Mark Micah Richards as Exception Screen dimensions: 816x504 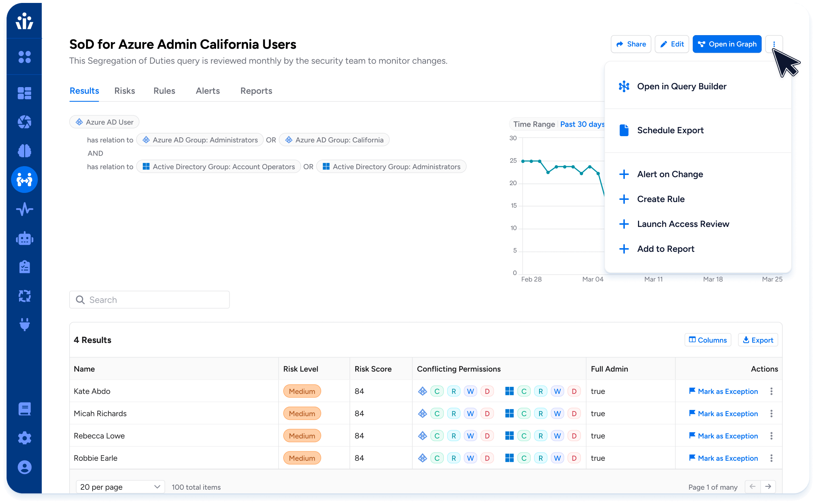pyautogui.click(x=723, y=414)
